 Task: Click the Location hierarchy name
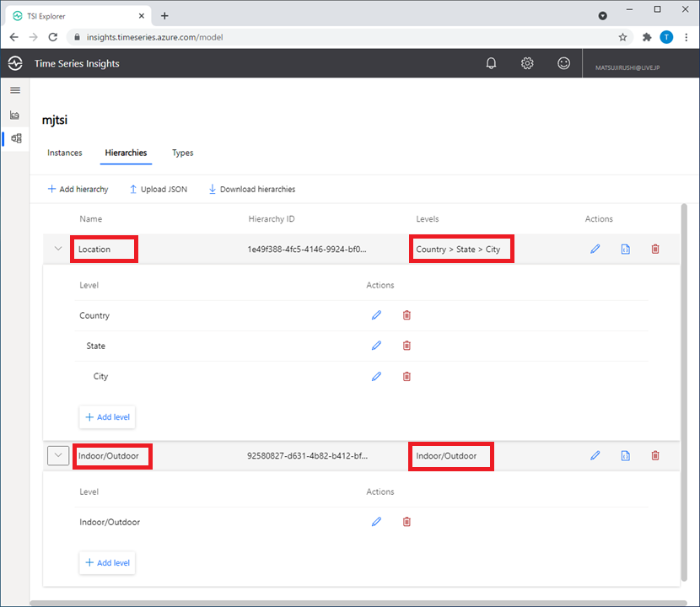coord(94,249)
